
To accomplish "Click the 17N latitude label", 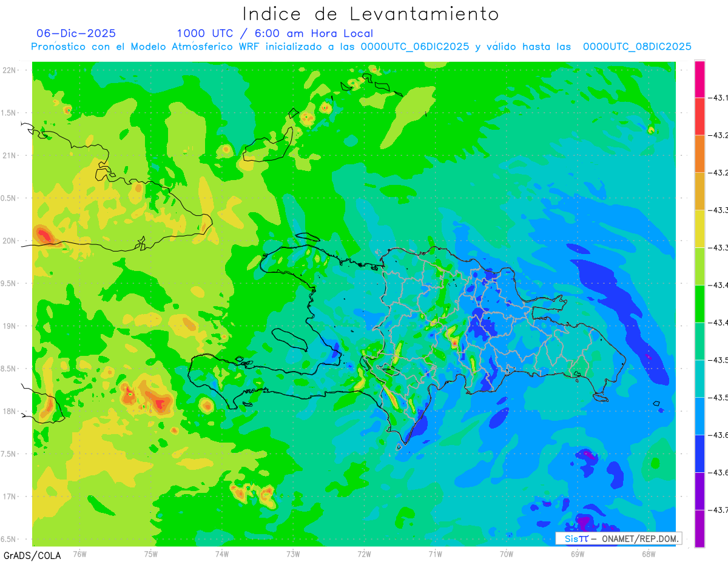I will coord(10,497).
